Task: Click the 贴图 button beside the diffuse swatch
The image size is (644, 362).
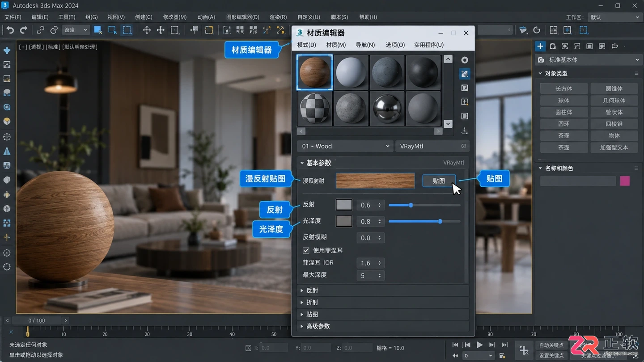Action: [439, 181]
